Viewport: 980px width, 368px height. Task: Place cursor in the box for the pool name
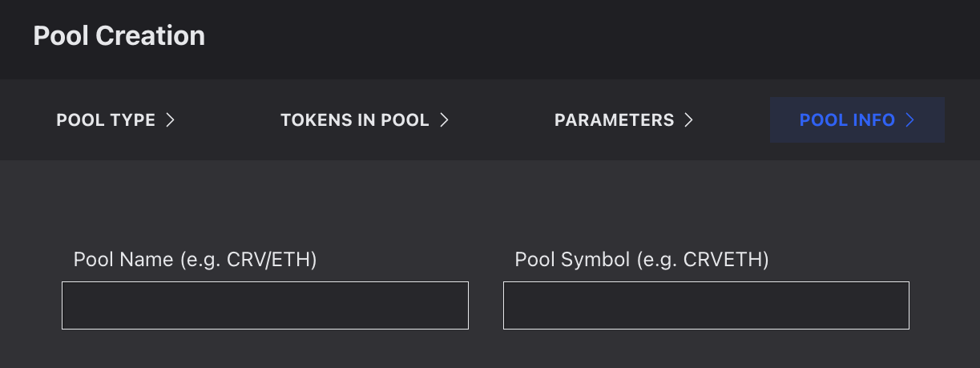[x=264, y=305]
